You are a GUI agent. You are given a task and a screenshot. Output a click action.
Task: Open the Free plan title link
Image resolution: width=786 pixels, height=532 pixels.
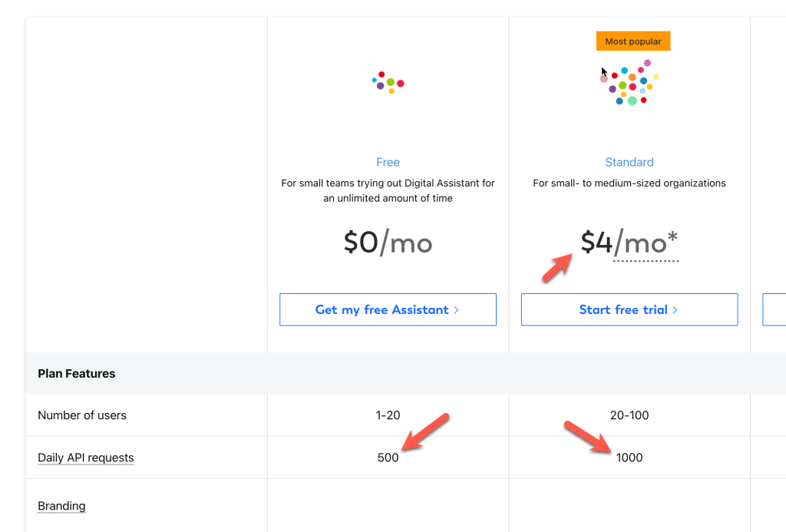click(x=388, y=163)
